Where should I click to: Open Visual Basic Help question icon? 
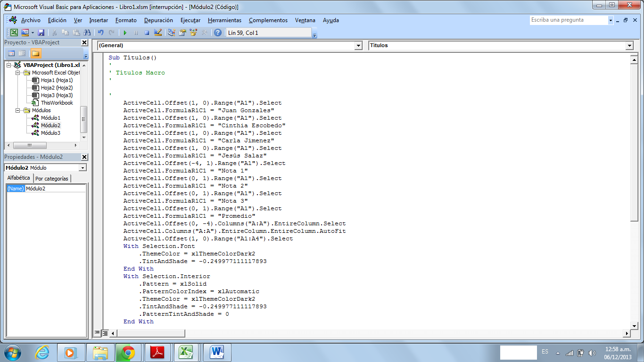pos(217,33)
